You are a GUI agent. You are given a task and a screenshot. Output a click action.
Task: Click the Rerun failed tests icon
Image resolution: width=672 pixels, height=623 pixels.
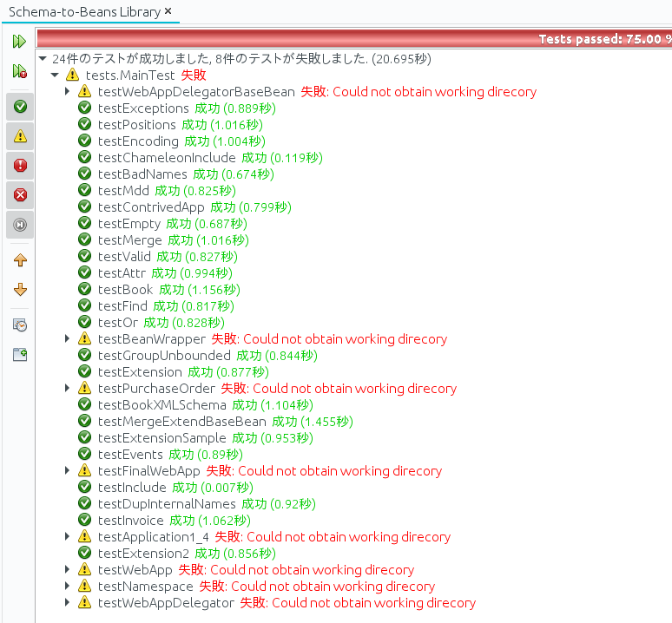(20, 71)
